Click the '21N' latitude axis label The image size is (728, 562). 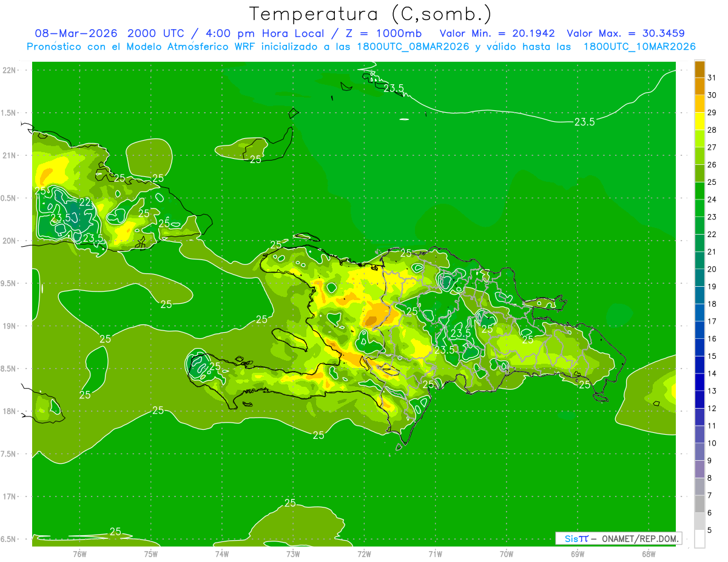point(9,155)
